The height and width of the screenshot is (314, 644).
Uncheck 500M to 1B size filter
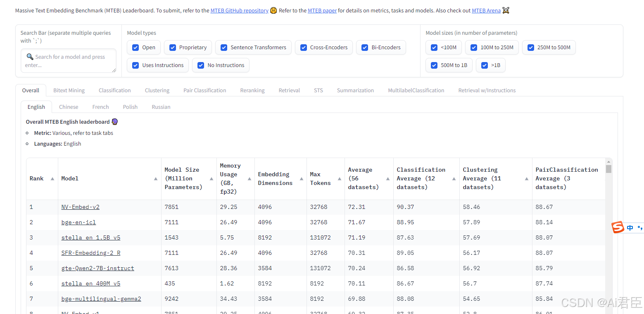pos(434,65)
